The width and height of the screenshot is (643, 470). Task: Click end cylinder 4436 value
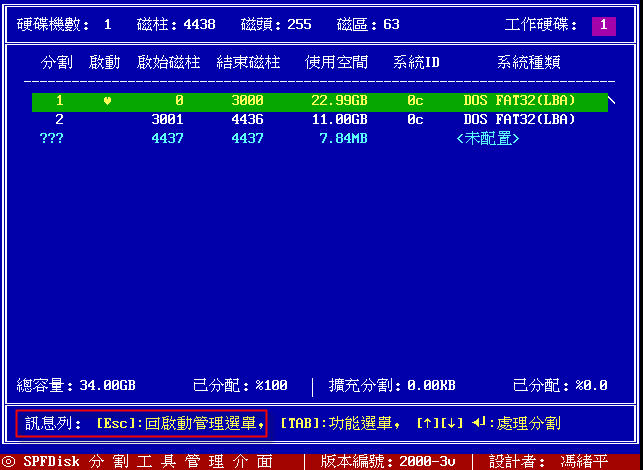coord(247,120)
